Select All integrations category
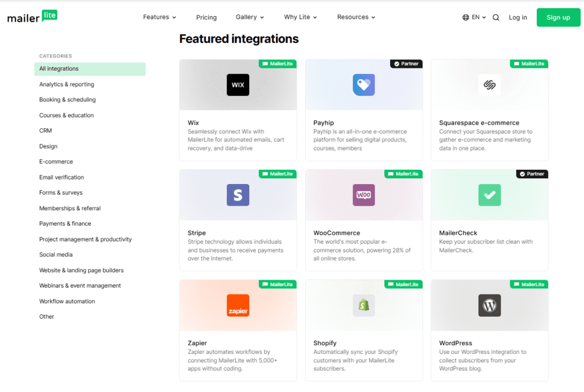This screenshot has height=392, width=584. 90,69
